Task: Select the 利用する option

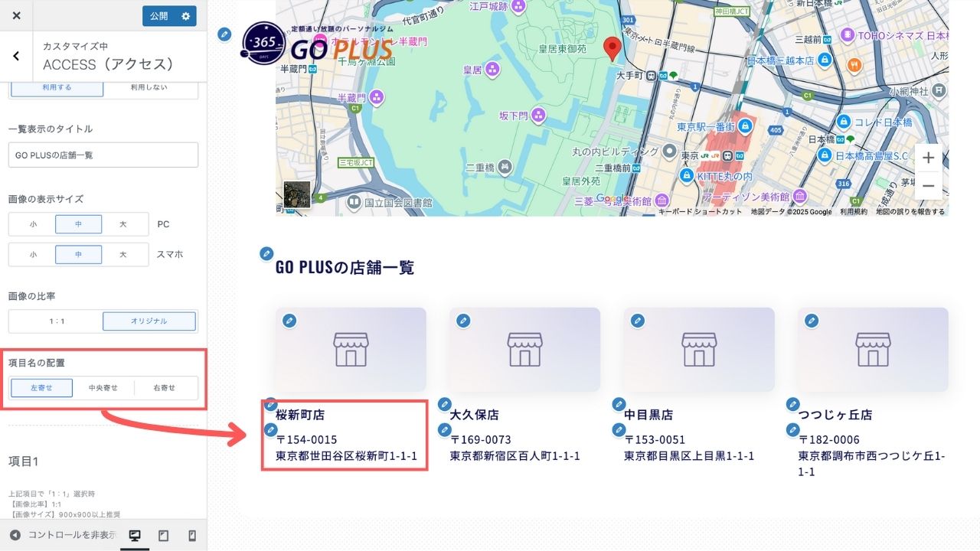Action: [x=57, y=87]
